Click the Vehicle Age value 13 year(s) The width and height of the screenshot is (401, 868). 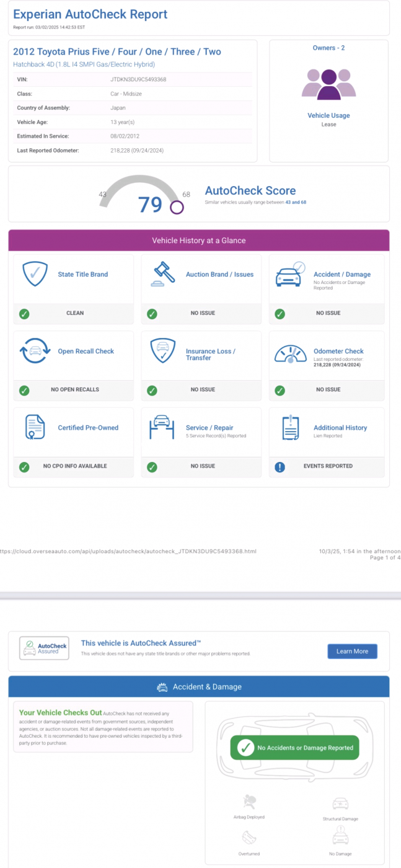pyautogui.click(x=122, y=122)
